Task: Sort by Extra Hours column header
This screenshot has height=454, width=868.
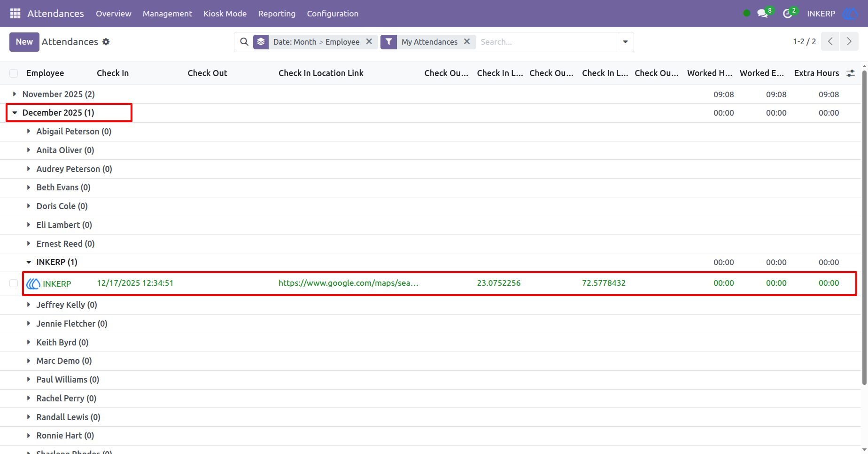Action: (x=816, y=73)
